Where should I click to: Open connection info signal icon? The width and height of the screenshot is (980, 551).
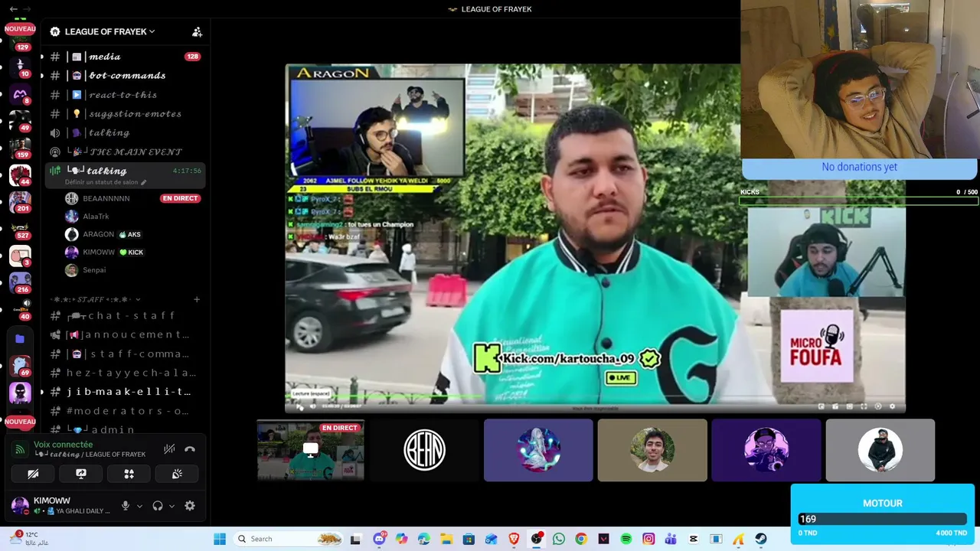(20, 449)
